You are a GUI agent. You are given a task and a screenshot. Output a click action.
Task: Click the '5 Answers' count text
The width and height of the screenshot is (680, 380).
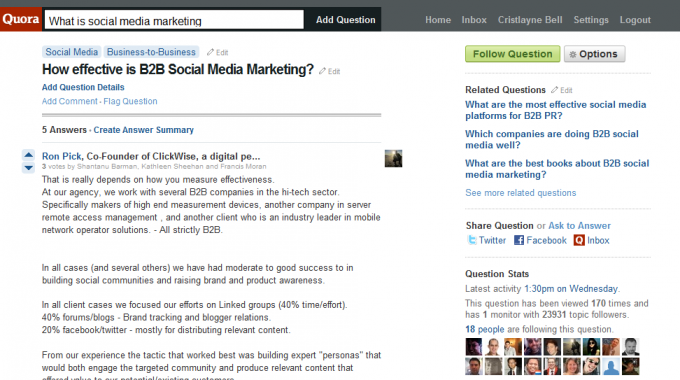click(x=64, y=130)
